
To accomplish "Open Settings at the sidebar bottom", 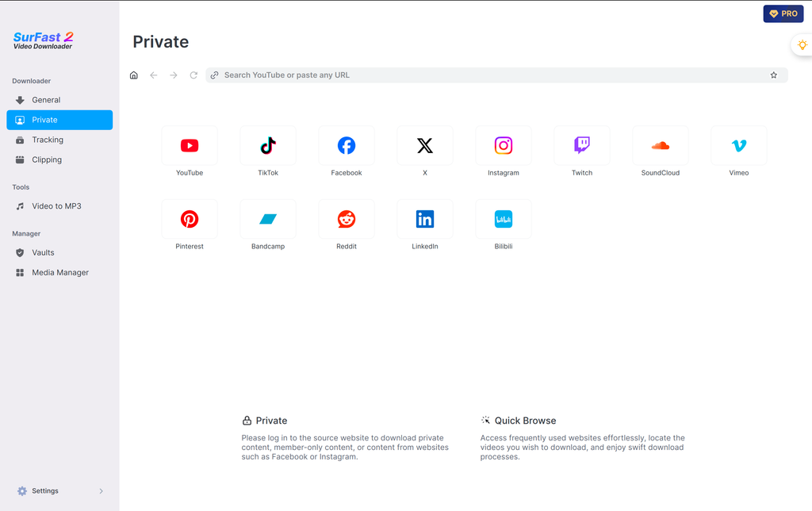I will [x=59, y=491].
